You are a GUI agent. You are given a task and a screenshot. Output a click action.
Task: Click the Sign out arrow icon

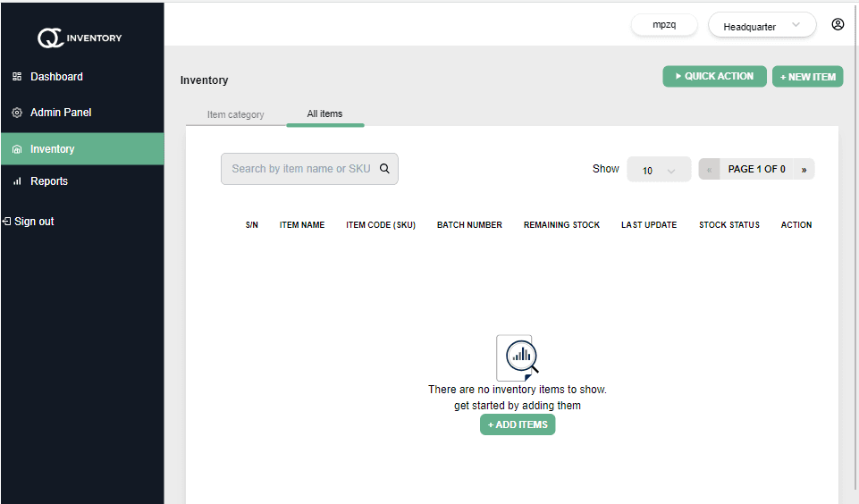pyautogui.click(x=6, y=222)
